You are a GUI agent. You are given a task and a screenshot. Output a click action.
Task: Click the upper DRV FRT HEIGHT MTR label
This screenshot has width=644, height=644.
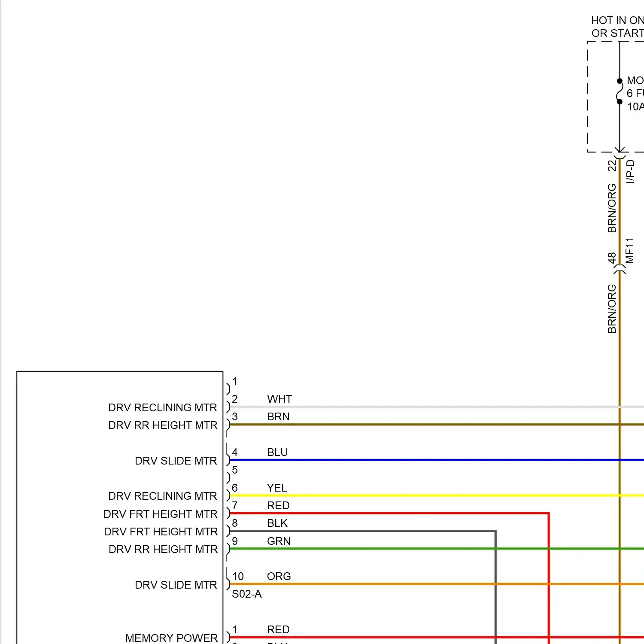[x=161, y=514]
